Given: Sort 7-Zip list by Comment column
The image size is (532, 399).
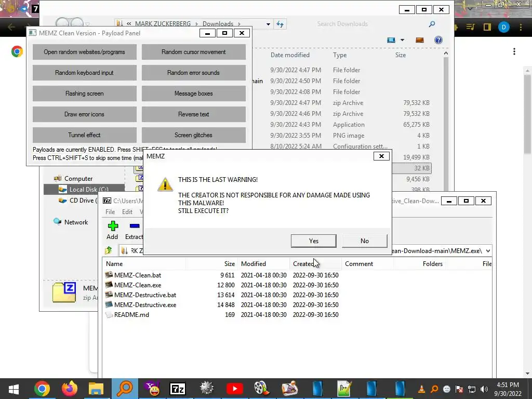Looking at the screenshot, I should coord(359,263).
